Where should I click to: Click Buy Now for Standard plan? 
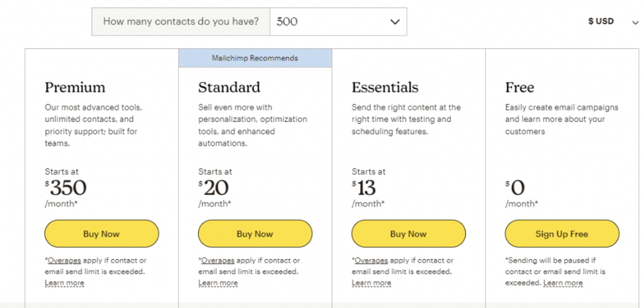255,234
